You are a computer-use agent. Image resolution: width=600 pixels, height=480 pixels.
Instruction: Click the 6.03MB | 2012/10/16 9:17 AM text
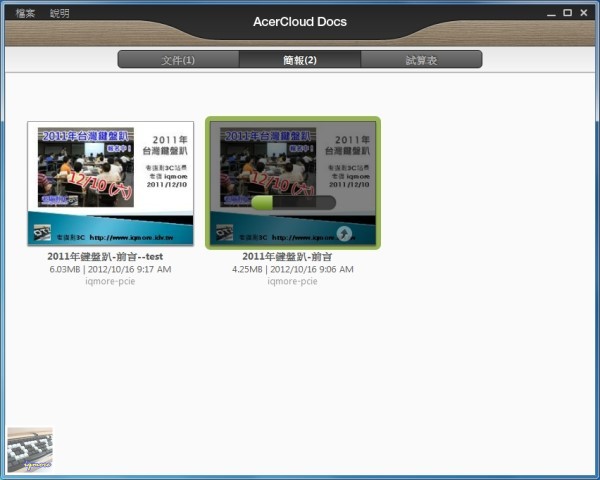[x=110, y=269]
